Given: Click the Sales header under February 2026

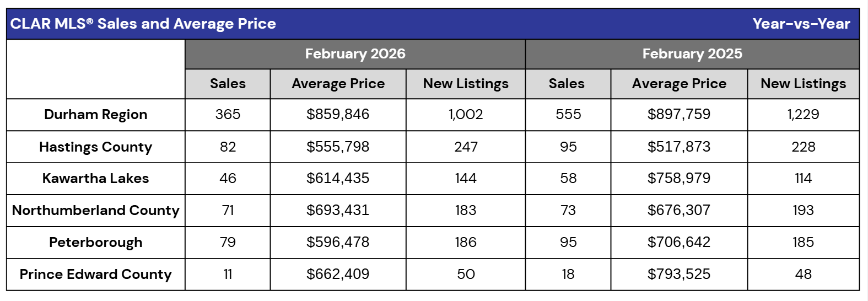Looking at the screenshot, I should (228, 84).
